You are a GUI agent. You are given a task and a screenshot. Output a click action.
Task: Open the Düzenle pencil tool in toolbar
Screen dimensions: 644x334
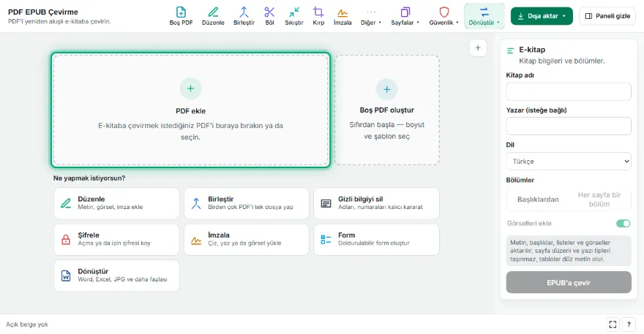point(213,16)
